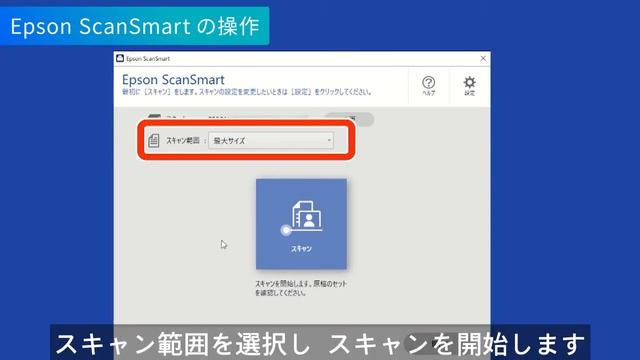Click the document icon beside スキャン範囲
The image size is (640, 360).
[154, 140]
